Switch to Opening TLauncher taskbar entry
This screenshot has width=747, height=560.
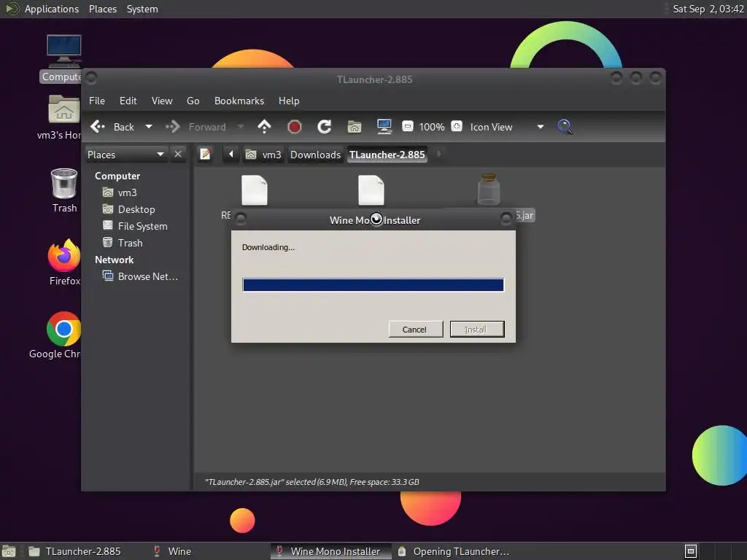pos(454,551)
